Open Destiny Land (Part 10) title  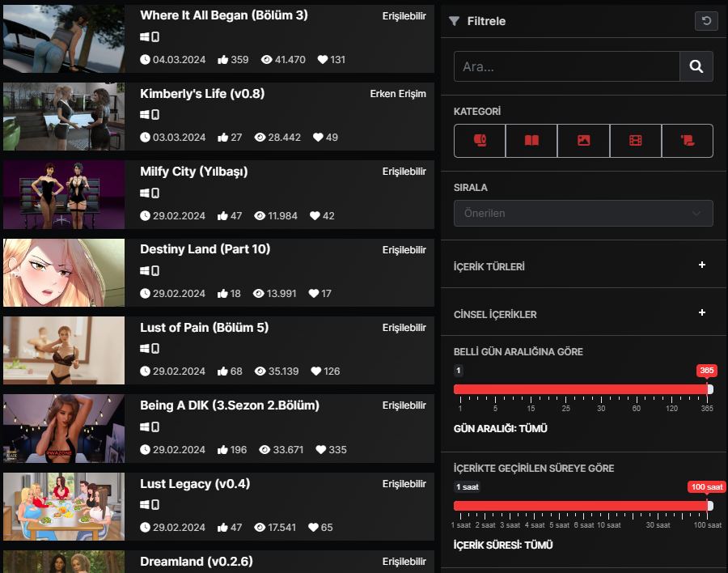point(205,249)
